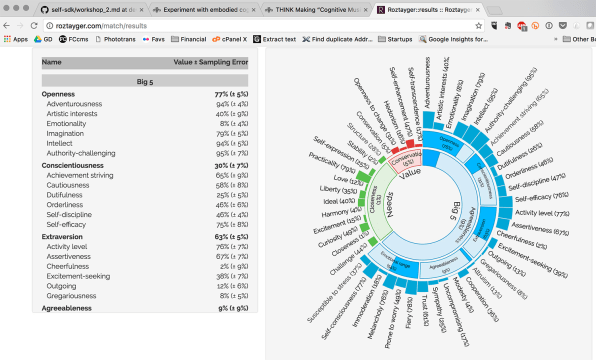
Task: Open the GD Google Drive bookmark
Action: [x=43, y=39]
